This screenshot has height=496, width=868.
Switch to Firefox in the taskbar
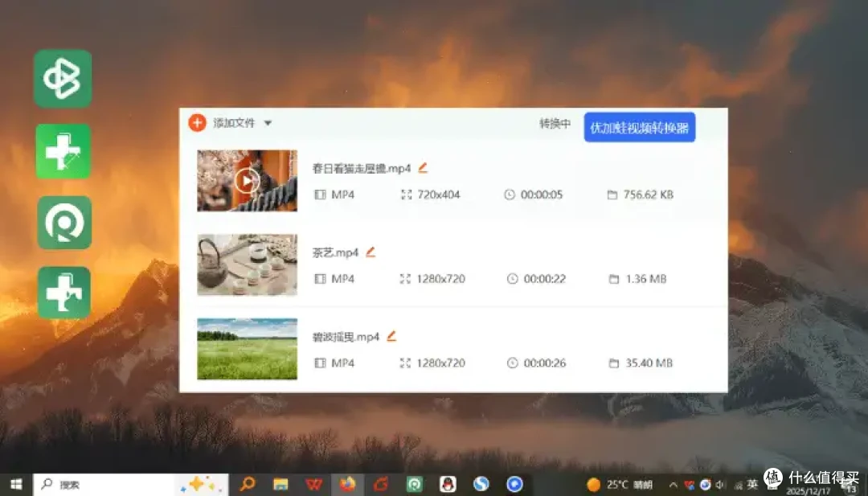(x=347, y=485)
